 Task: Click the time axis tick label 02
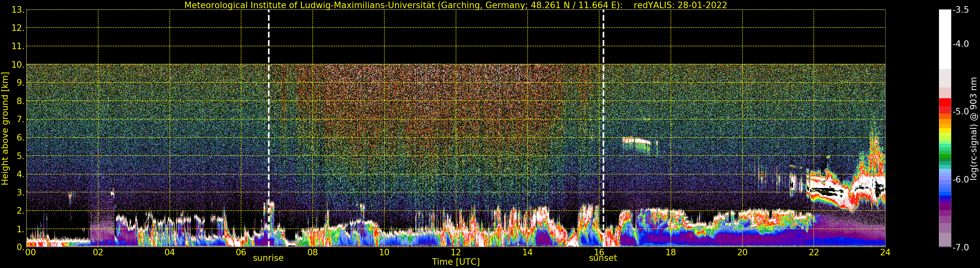tap(98, 252)
